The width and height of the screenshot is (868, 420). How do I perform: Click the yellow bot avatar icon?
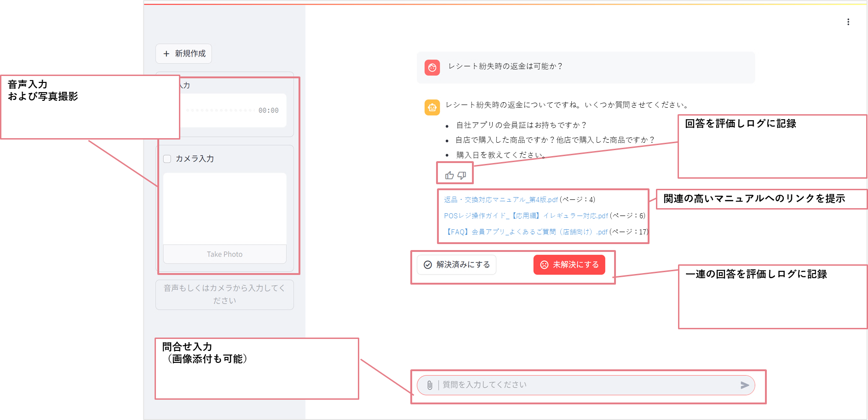pyautogui.click(x=432, y=107)
